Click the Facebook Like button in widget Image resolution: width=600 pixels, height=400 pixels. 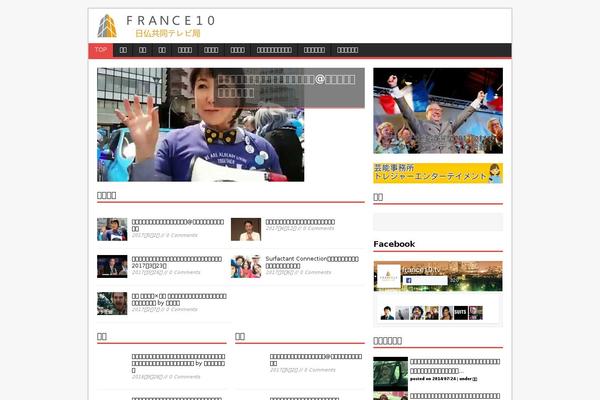coord(425,281)
